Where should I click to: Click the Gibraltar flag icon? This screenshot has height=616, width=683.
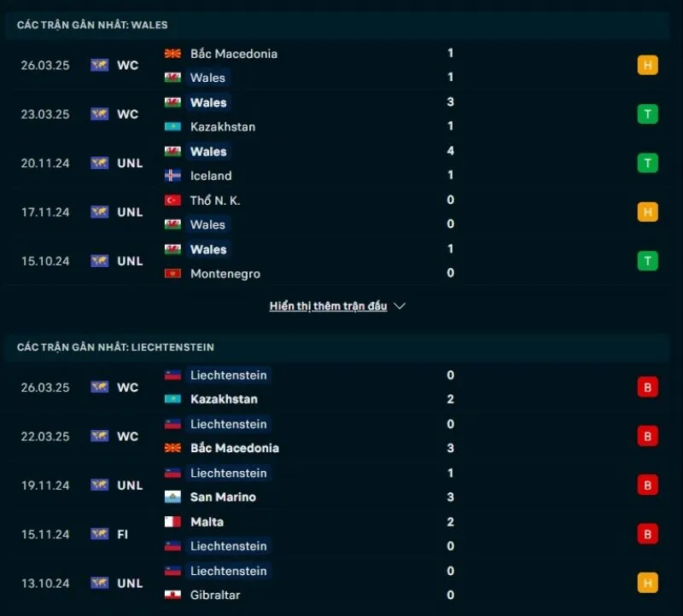pyautogui.click(x=172, y=596)
